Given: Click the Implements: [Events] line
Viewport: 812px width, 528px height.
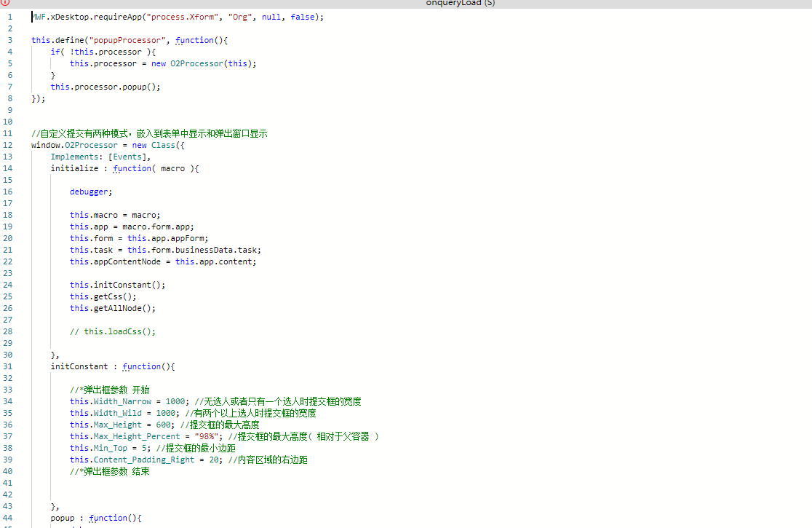Looking at the screenshot, I should tap(100, 157).
